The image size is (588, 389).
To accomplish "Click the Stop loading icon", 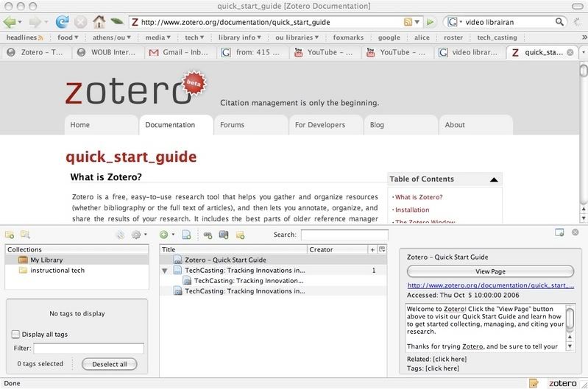I will [80, 22].
